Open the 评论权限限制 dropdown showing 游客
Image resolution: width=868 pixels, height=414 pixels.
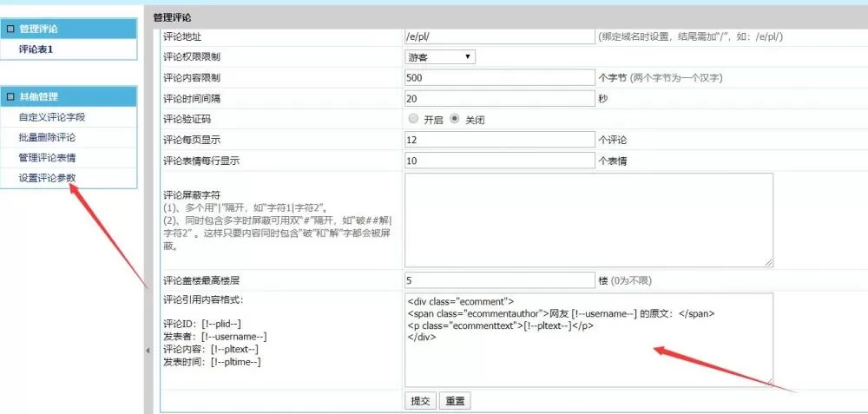click(x=439, y=56)
